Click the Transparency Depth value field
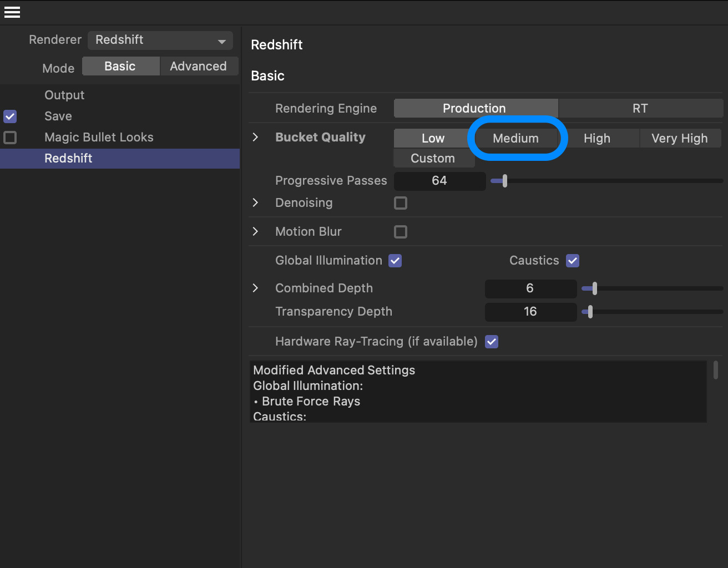This screenshot has height=568, width=728. tap(530, 312)
